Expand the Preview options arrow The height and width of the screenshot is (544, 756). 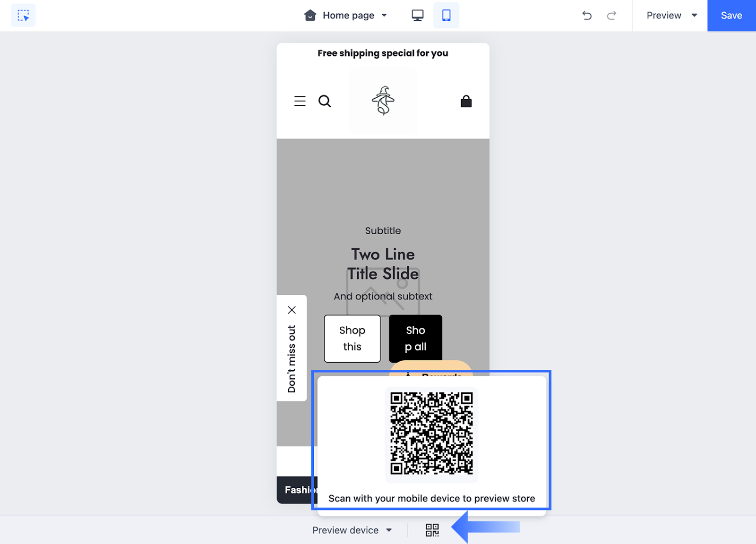tap(695, 16)
